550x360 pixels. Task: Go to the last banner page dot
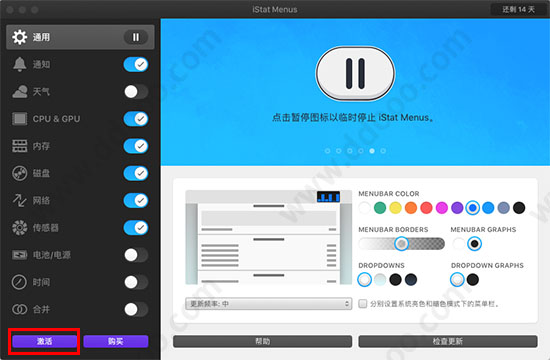(383, 151)
